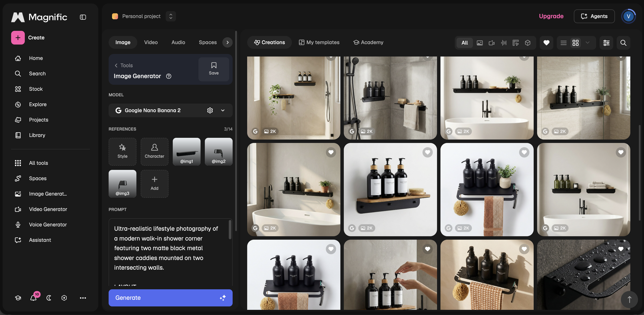Click the help icon beside Image Generator
644x315 pixels.
(169, 76)
